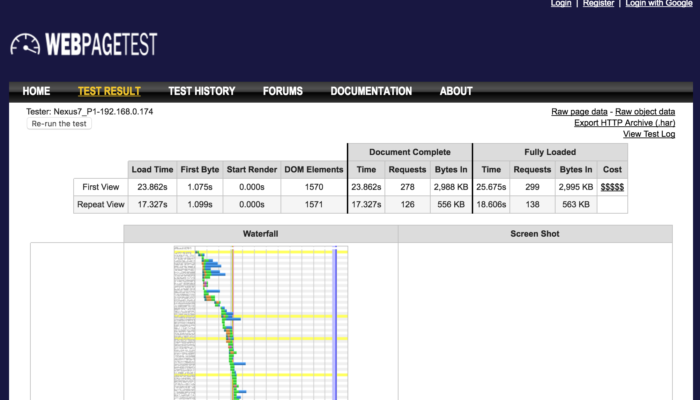This screenshot has height=400, width=700.
Task: Export HTTP Archive (.har) file
Action: pos(625,123)
